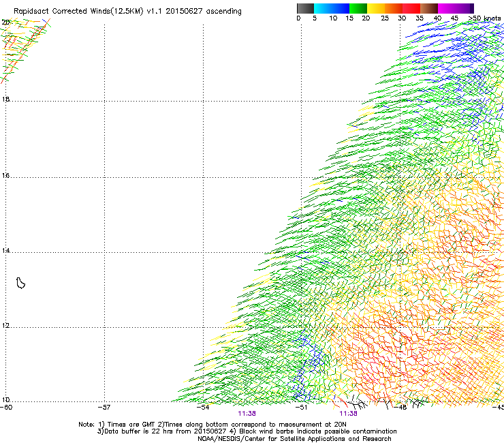This screenshot has width=504, height=443.
Task: Click the red 30-35 knots legend segment
Action: click(411, 8)
